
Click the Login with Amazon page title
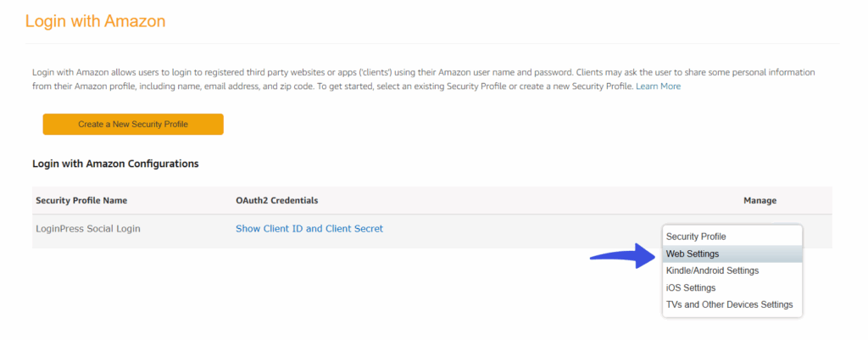tap(95, 21)
